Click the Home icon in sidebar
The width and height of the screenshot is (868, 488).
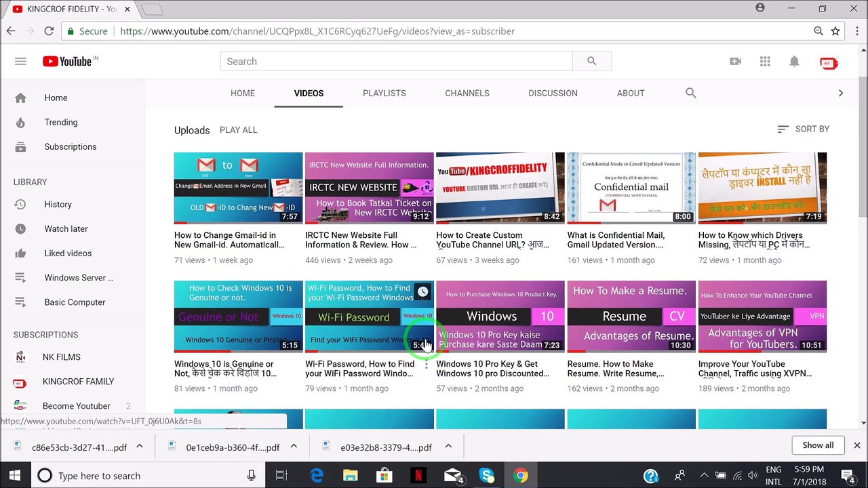coord(20,98)
